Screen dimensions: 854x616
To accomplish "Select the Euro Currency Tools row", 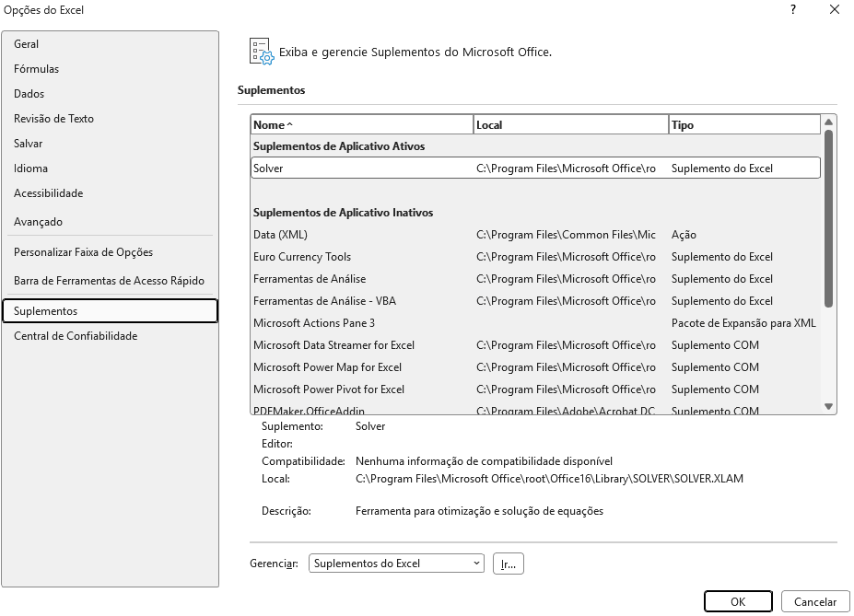I will [x=536, y=257].
